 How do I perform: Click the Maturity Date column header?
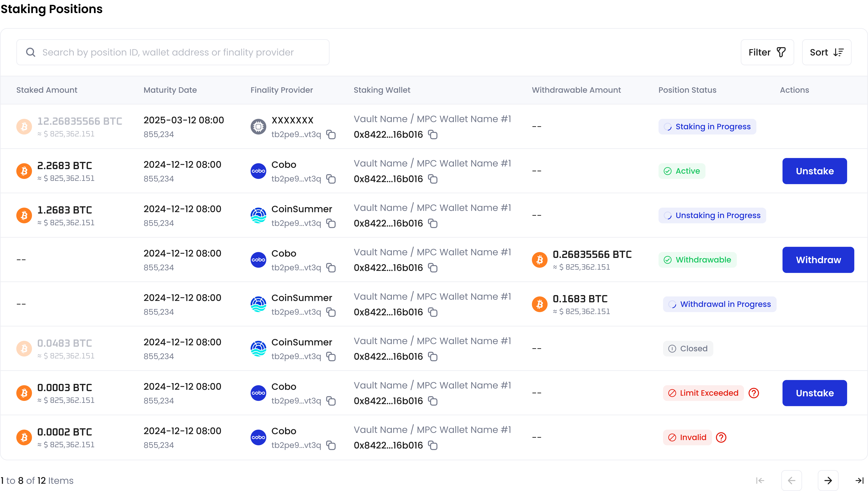click(x=170, y=90)
